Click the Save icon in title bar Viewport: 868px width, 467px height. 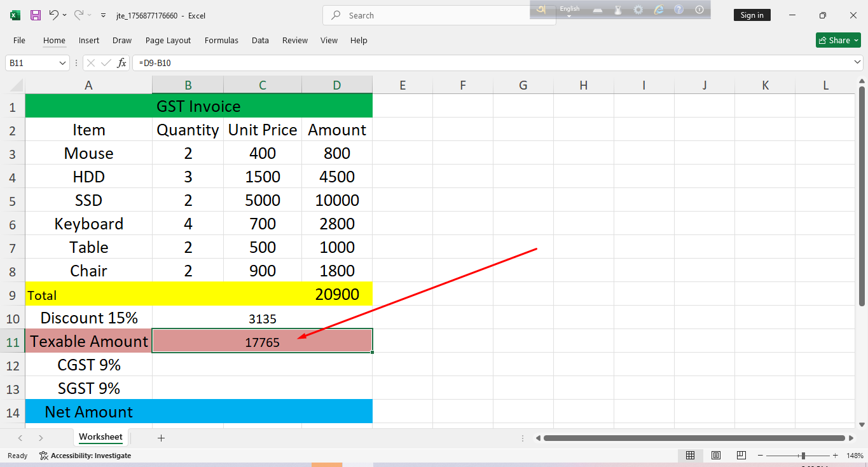point(36,15)
